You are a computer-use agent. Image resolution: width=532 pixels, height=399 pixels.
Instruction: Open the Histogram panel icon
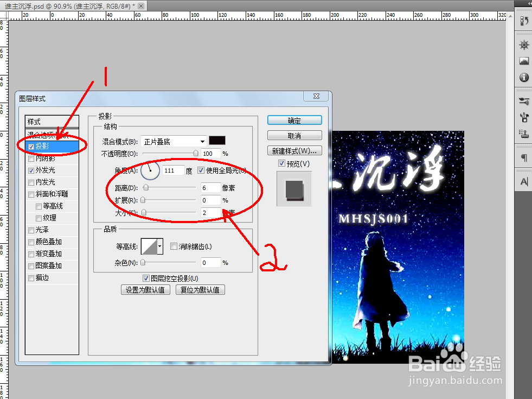point(524,61)
